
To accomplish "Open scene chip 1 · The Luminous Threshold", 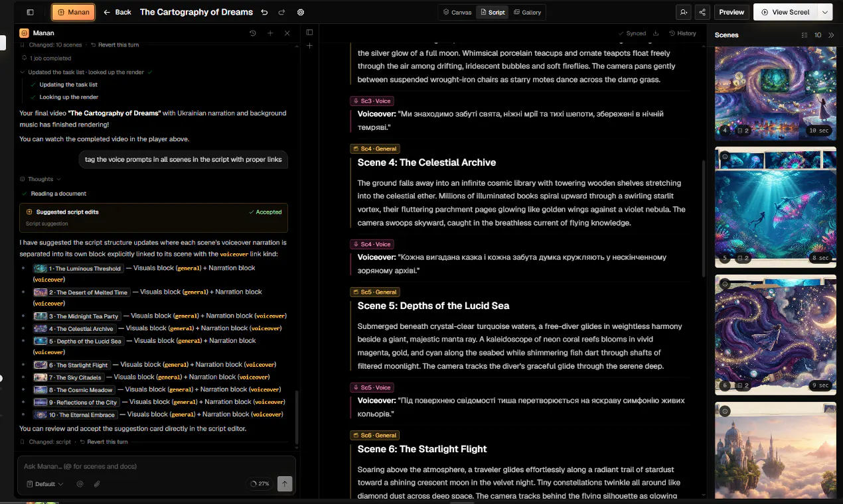I will point(78,269).
